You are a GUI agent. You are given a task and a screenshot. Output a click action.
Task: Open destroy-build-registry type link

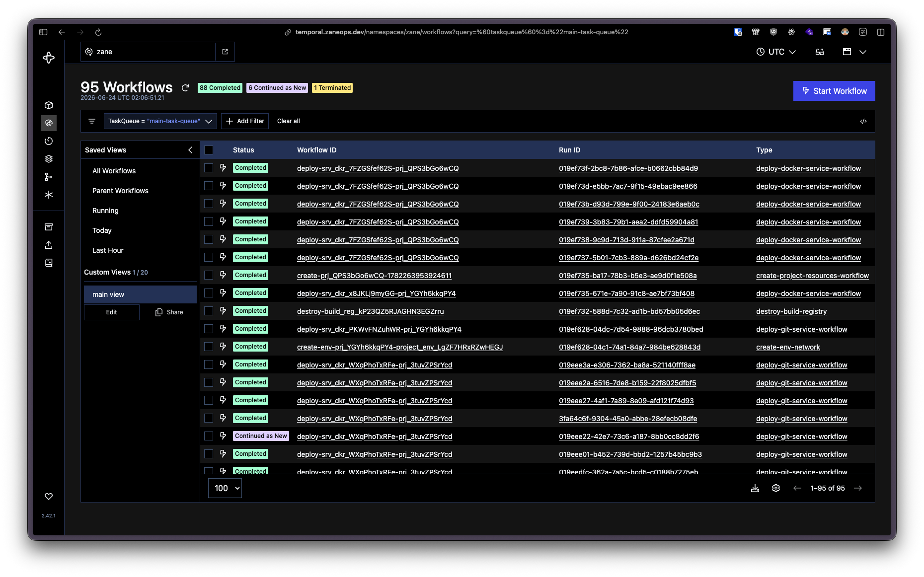pyautogui.click(x=791, y=311)
